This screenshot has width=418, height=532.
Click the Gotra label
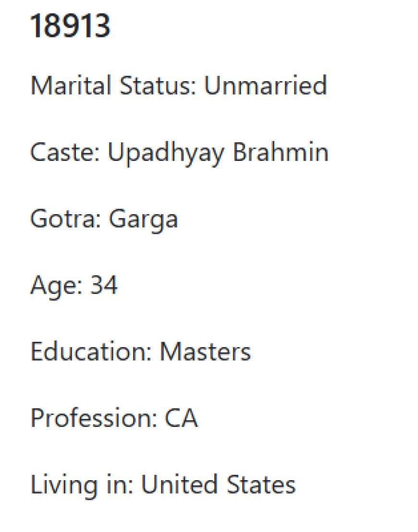(66, 218)
